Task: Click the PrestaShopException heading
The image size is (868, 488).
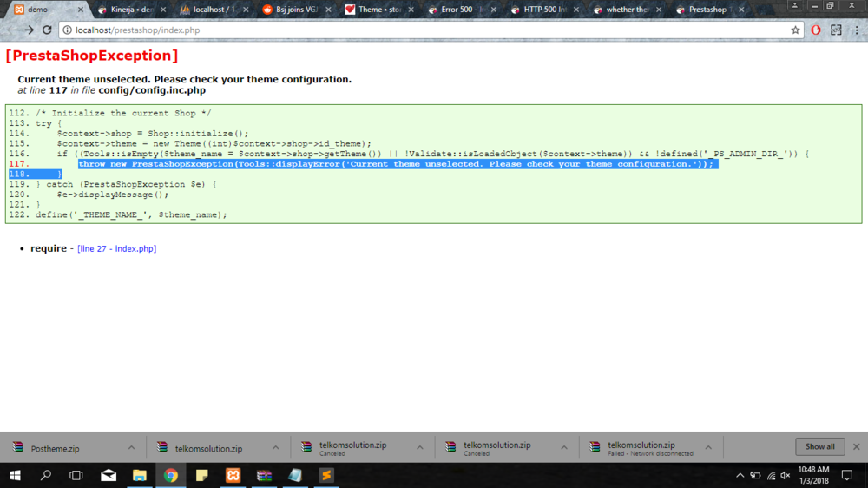Action: tap(92, 56)
